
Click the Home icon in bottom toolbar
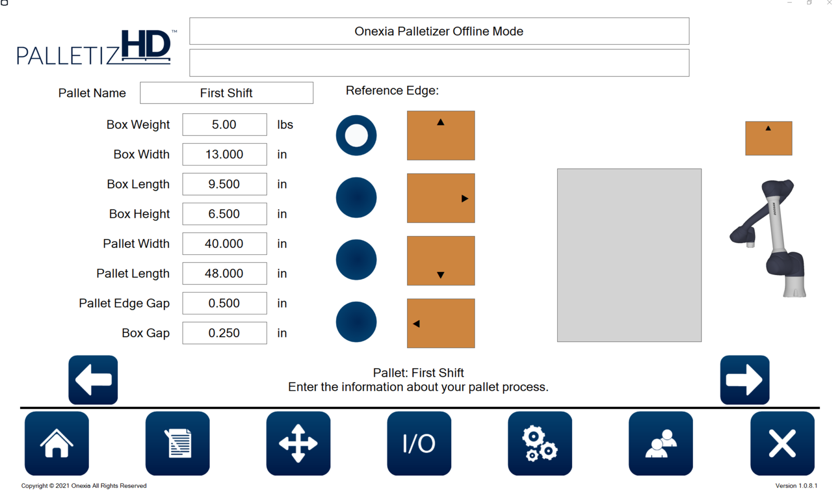56,444
